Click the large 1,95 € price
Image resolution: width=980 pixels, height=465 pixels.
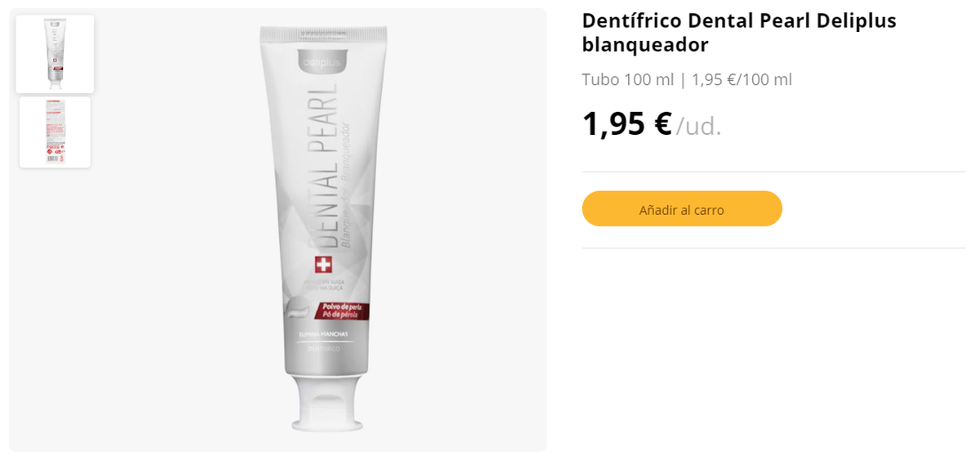tap(627, 124)
